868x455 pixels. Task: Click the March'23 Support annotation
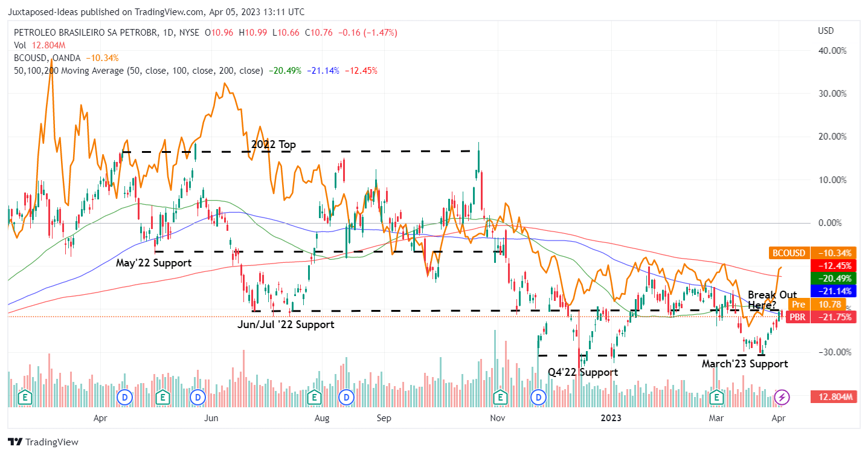point(745,364)
